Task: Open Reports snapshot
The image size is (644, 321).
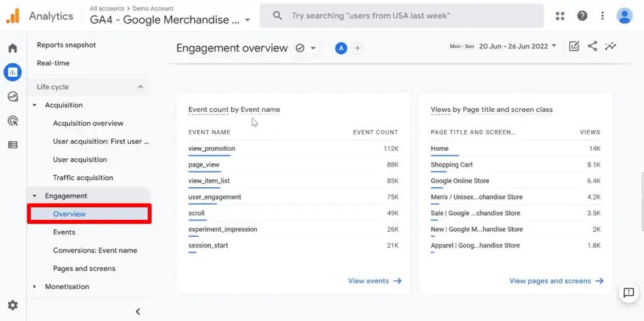Action: point(66,45)
